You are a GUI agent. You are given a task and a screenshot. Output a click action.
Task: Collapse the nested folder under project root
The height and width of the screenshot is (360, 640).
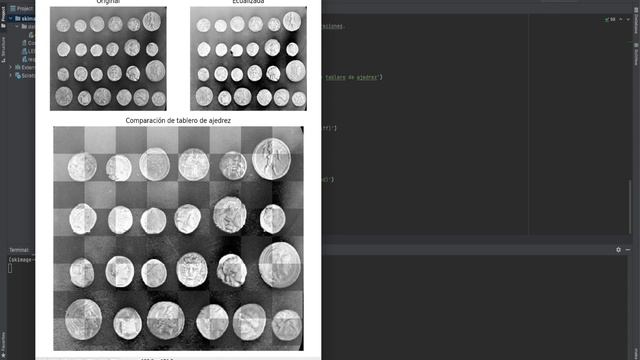(17, 27)
